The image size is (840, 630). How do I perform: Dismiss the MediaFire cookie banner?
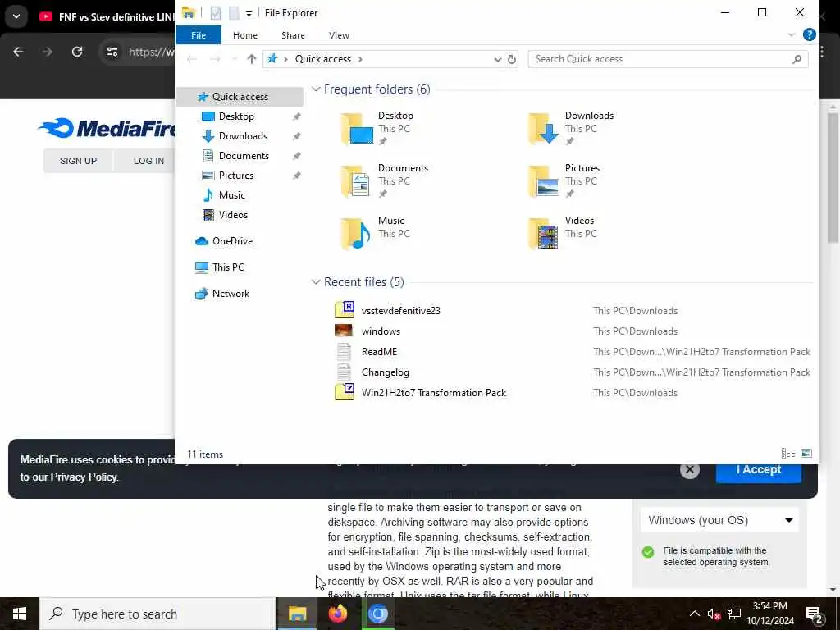(x=689, y=470)
